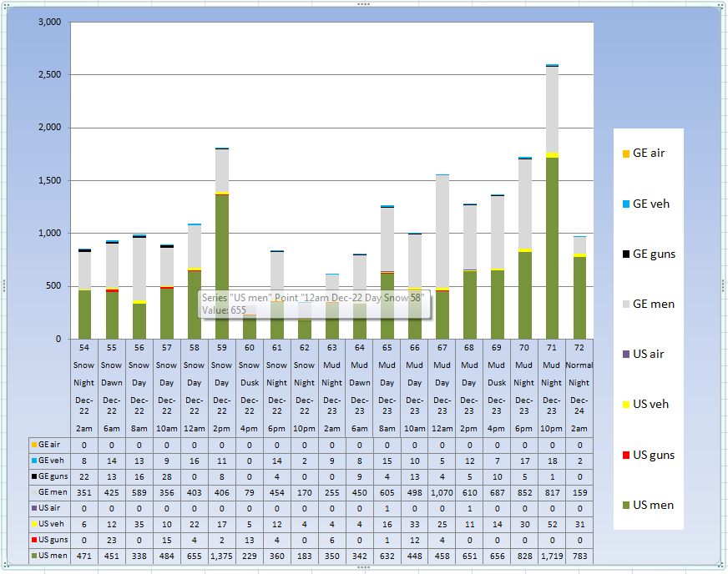The image size is (728, 574).
Task: Click the 2,500 axis label
Action: 49,74
